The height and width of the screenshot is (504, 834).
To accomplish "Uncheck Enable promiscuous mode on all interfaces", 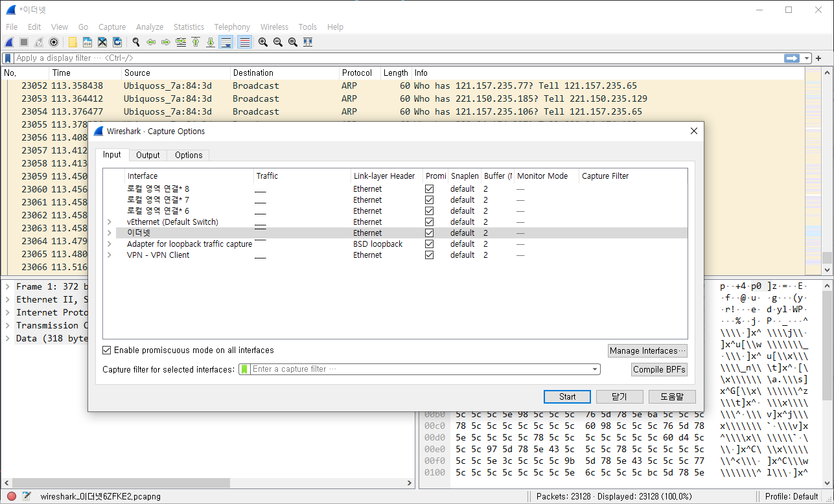I will 107,350.
